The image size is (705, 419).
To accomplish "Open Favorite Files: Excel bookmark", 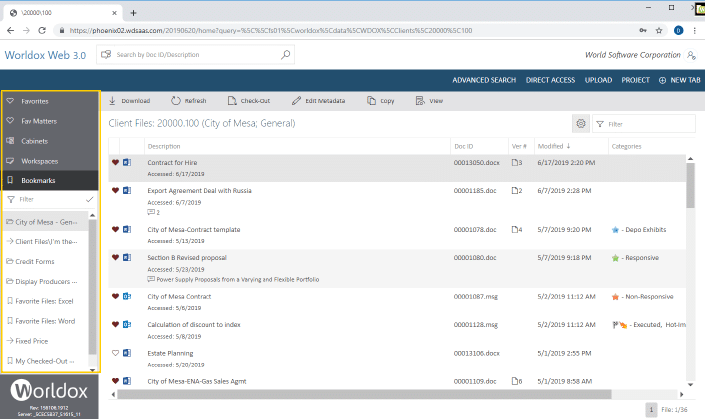I will tap(46, 301).
